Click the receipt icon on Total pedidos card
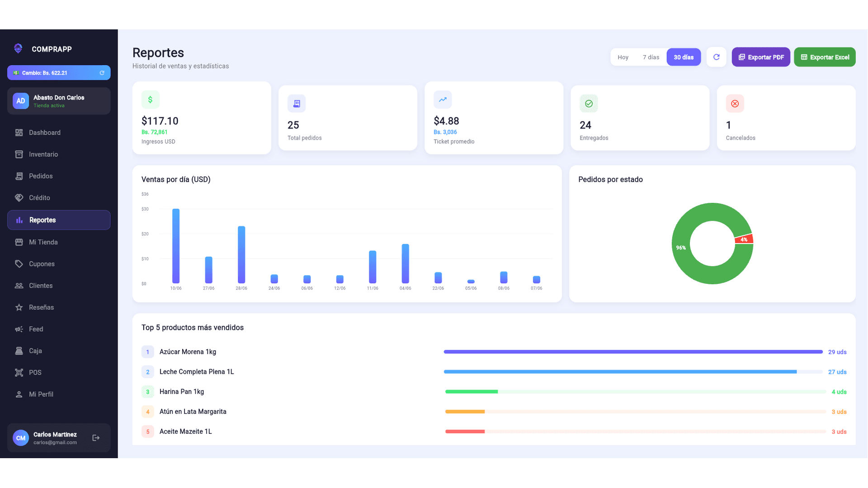 point(297,103)
